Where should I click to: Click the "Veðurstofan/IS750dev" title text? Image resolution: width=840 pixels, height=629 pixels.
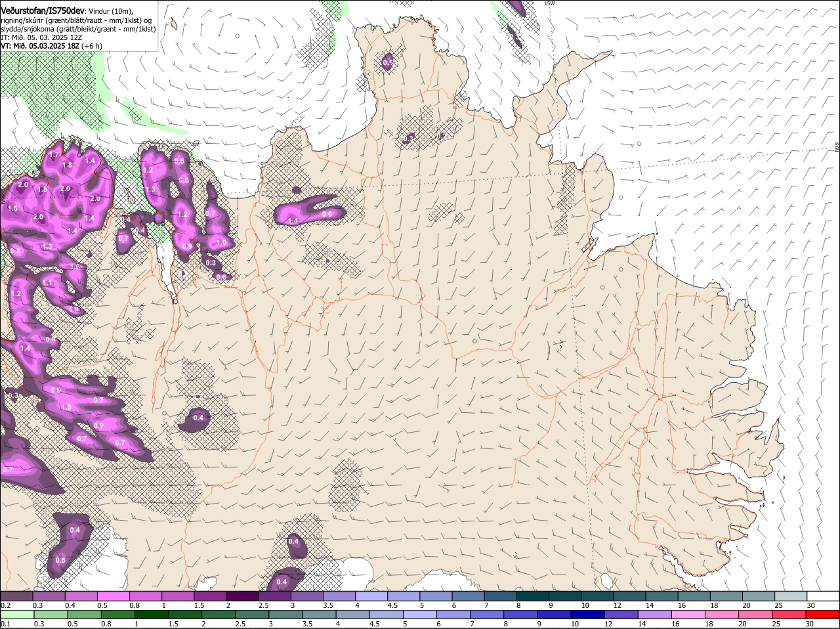(x=43, y=10)
